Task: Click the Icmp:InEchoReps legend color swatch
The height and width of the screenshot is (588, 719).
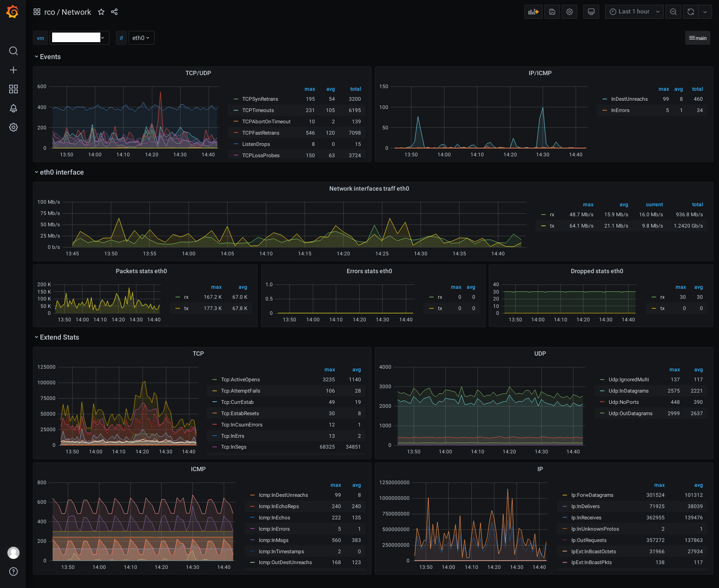Action: 252,506
